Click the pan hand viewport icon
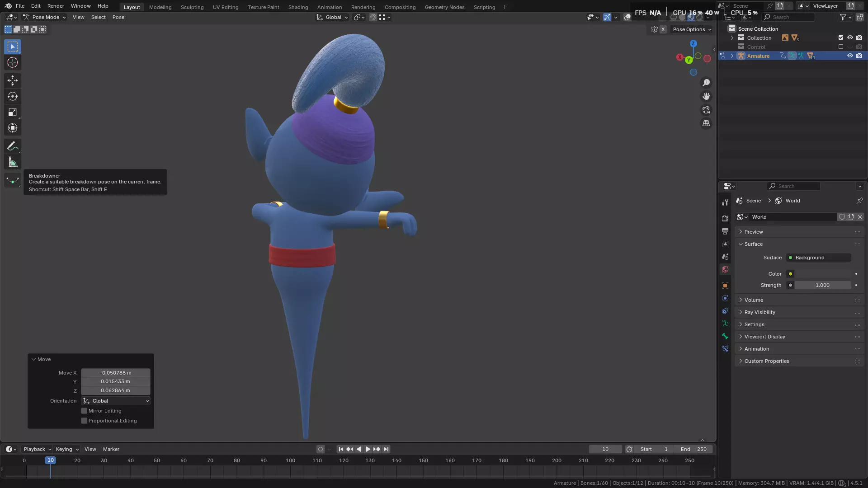Viewport: 868px width, 488px height. pos(706,96)
